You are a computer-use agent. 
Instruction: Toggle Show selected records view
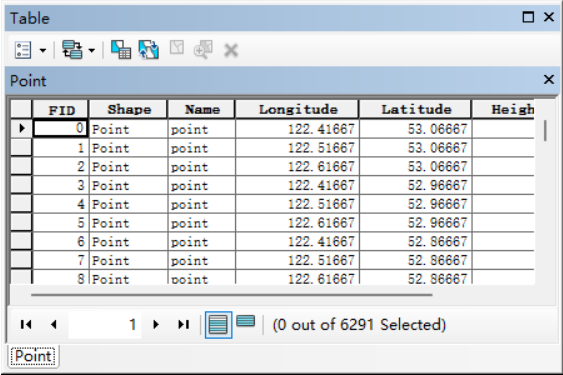[x=246, y=321]
